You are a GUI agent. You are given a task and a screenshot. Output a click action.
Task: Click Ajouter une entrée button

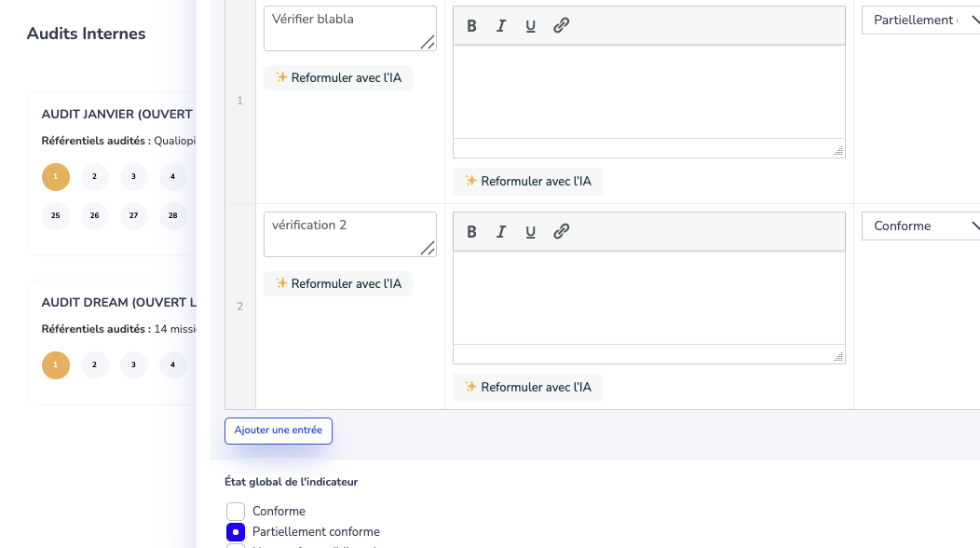[x=279, y=431]
